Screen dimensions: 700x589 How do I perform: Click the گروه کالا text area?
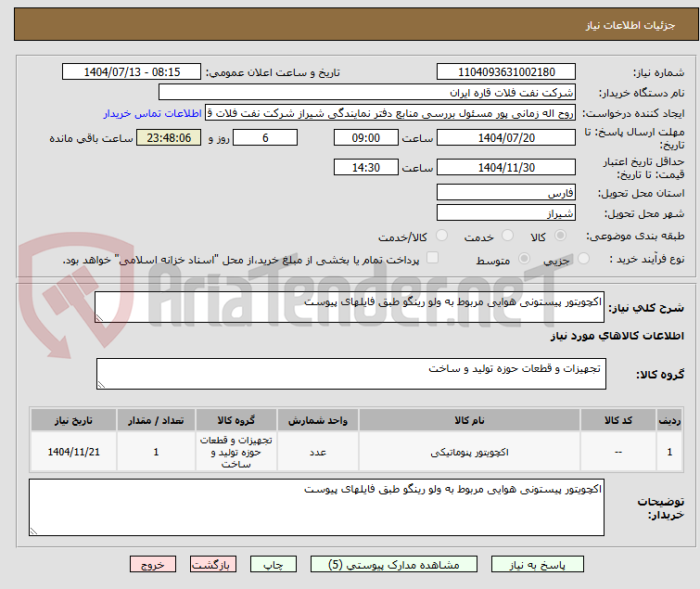click(350, 374)
